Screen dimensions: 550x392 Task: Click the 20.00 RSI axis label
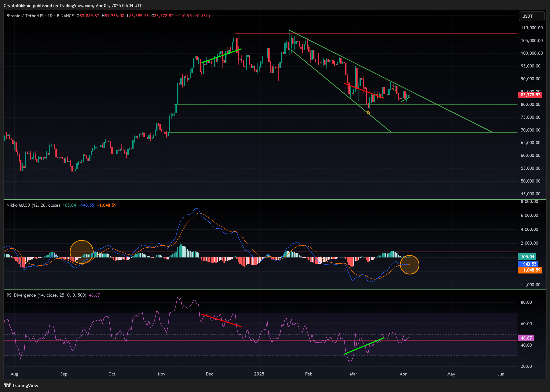[x=526, y=366]
